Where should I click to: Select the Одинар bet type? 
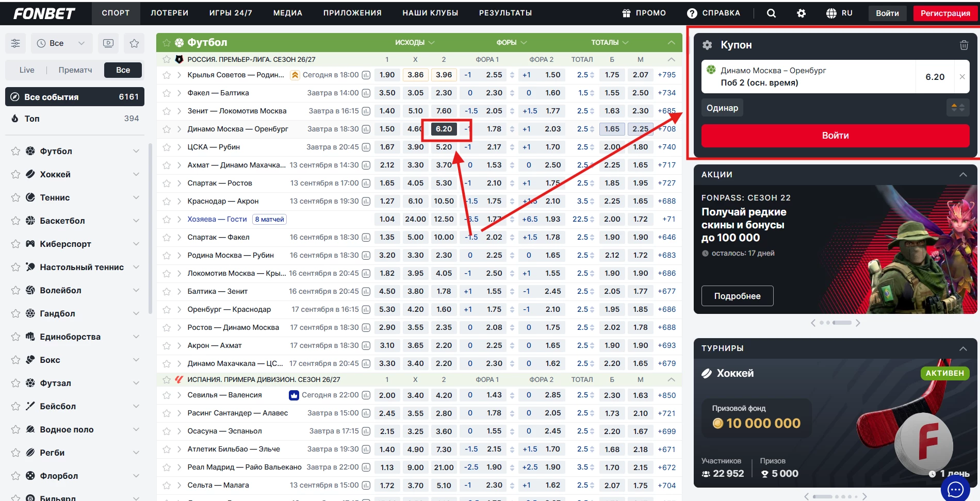pos(722,108)
